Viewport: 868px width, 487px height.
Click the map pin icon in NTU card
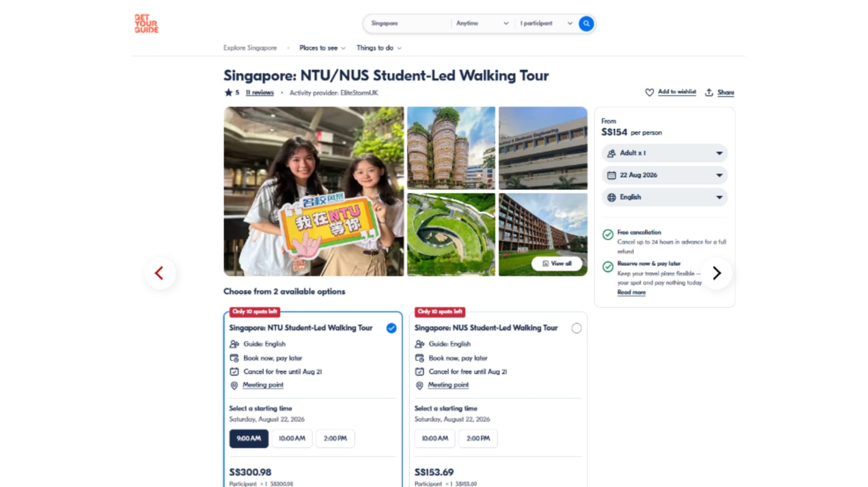[234, 386]
